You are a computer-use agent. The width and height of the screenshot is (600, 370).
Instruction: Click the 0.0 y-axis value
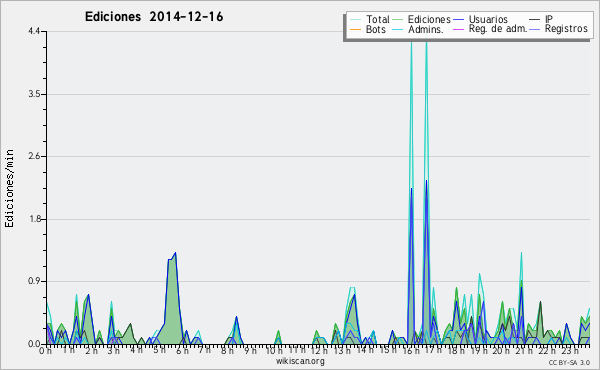[34, 344]
